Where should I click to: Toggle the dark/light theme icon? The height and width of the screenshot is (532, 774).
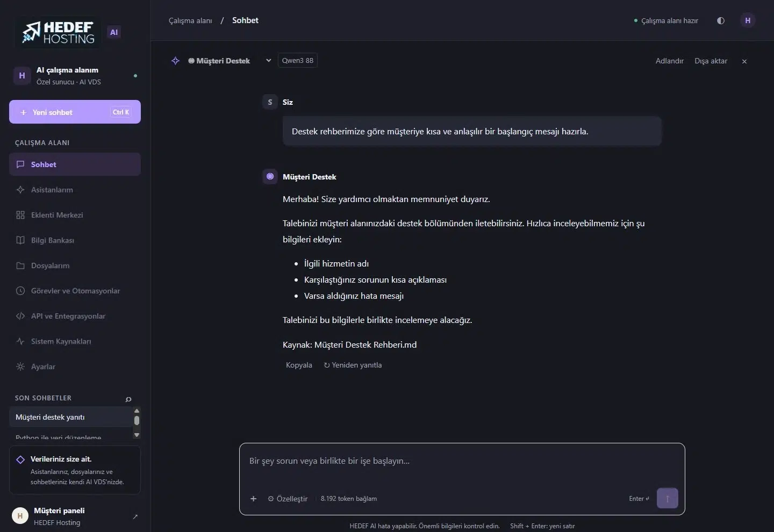(721, 20)
